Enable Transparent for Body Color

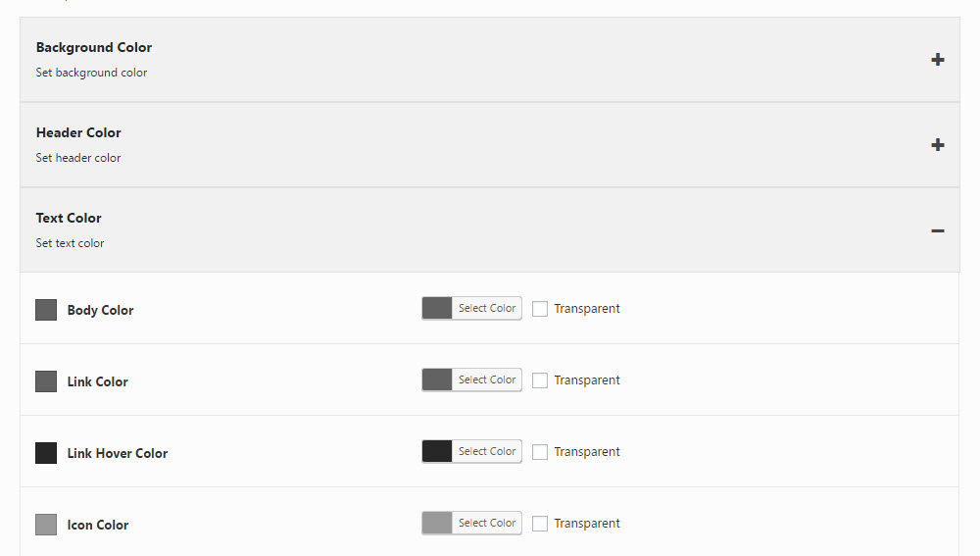[540, 309]
